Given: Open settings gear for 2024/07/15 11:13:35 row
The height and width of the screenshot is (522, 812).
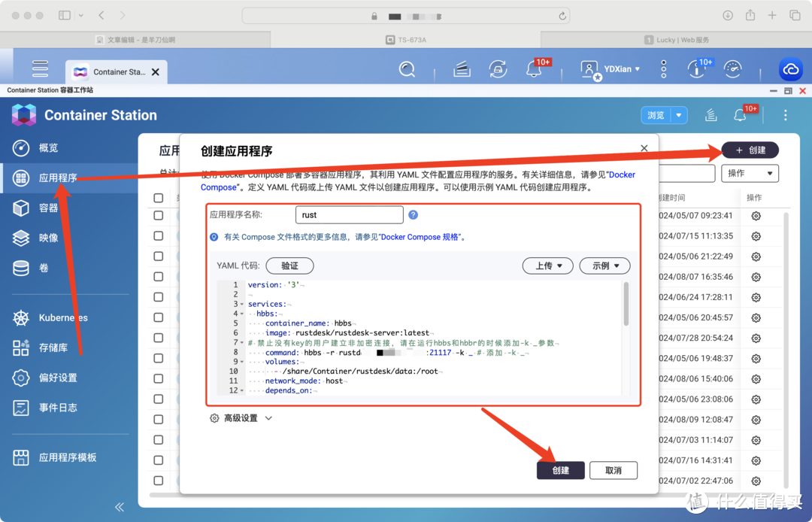Looking at the screenshot, I should tap(756, 236).
